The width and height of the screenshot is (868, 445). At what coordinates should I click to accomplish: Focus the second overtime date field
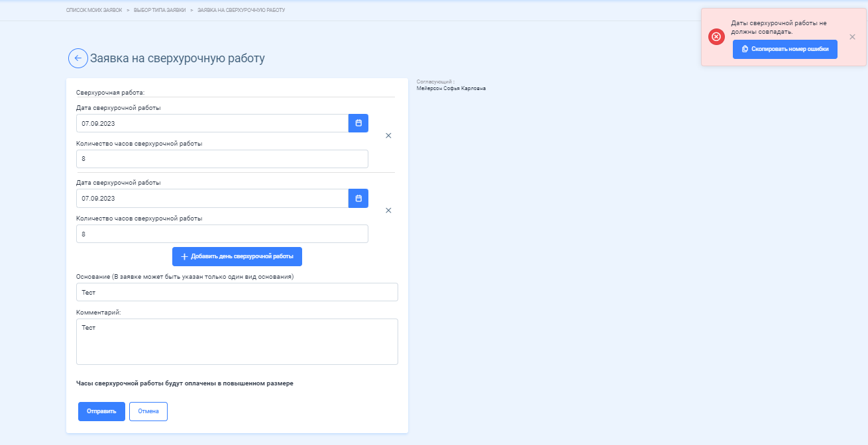(213, 198)
